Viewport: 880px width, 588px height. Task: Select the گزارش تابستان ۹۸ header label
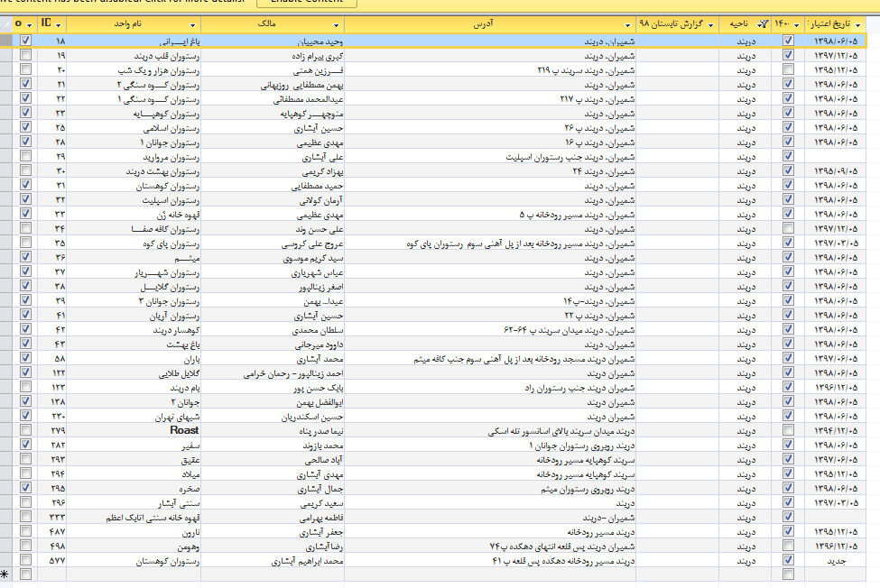pos(671,24)
